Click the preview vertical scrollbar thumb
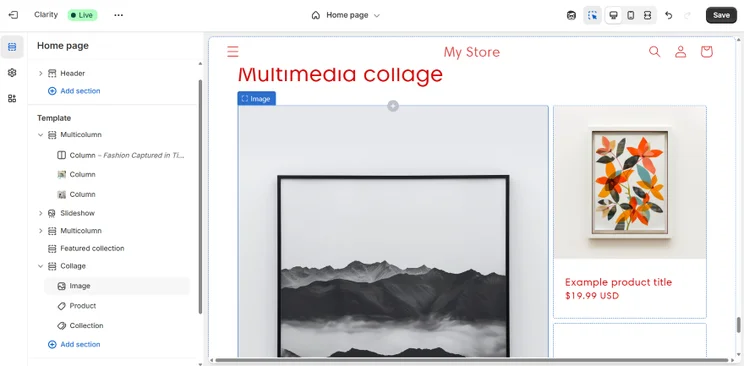The height and width of the screenshot is (366, 744). click(x=738, y=325)
